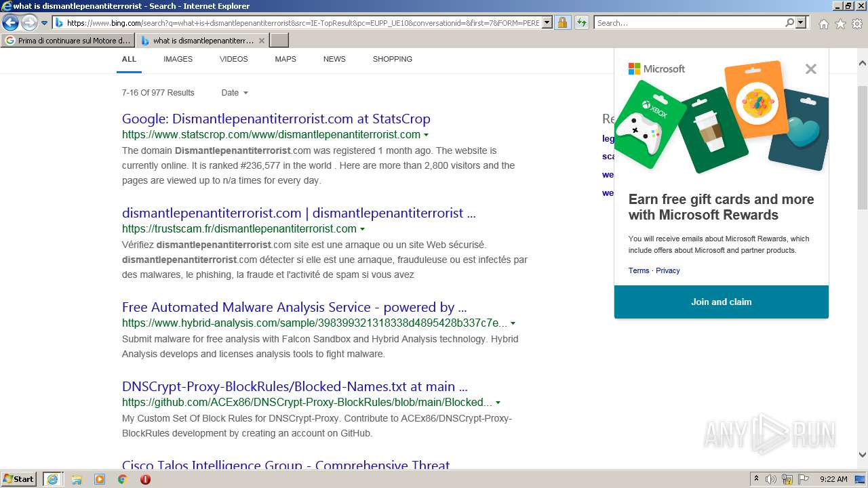Viewport: 868px width, 488px height.
Task: Expand the trustscam.fr URL dropdown arrow
Action: tap(362, 229)
